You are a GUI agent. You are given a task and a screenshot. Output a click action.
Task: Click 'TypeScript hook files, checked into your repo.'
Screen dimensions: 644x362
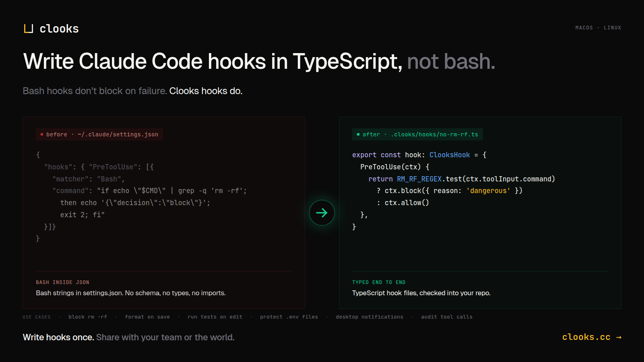click(x=421, y=293)
